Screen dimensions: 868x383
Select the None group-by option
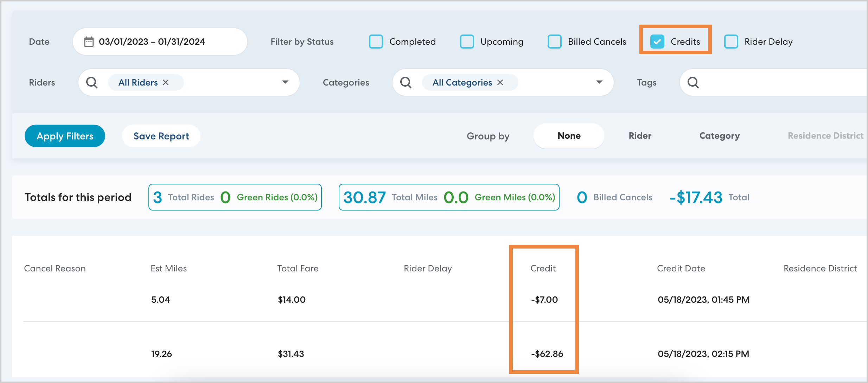[x=569, y=136]
